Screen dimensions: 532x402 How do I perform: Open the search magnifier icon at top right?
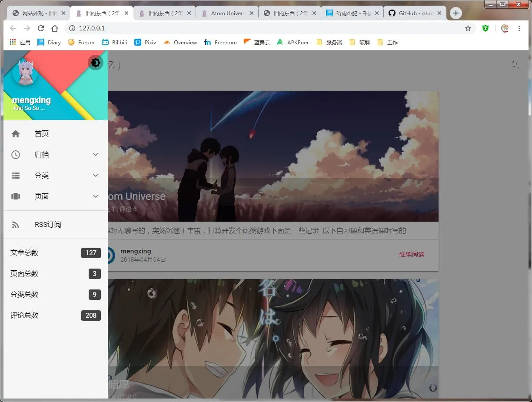[515, 64]
